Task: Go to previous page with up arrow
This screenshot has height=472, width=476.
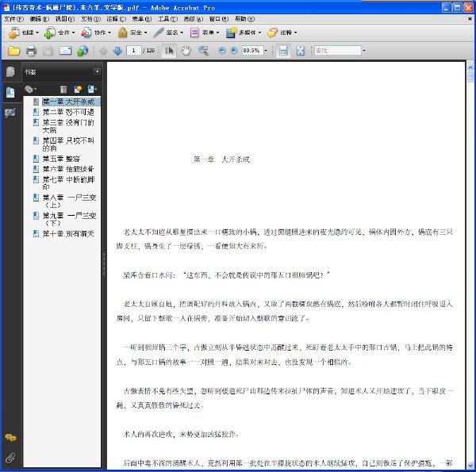Action: coord(103,51)
